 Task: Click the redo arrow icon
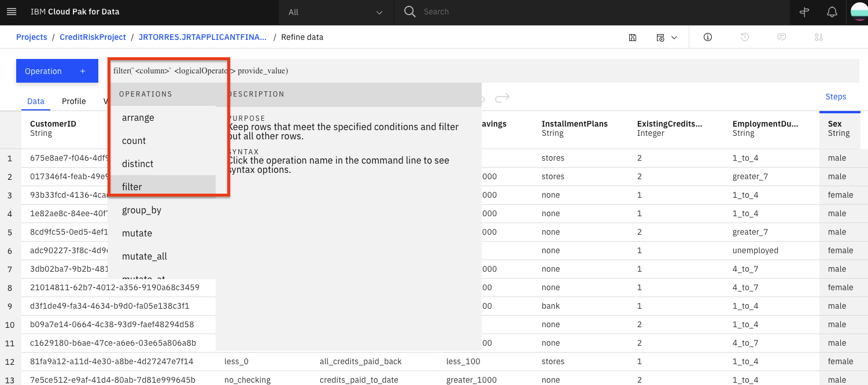coord(503,98)
